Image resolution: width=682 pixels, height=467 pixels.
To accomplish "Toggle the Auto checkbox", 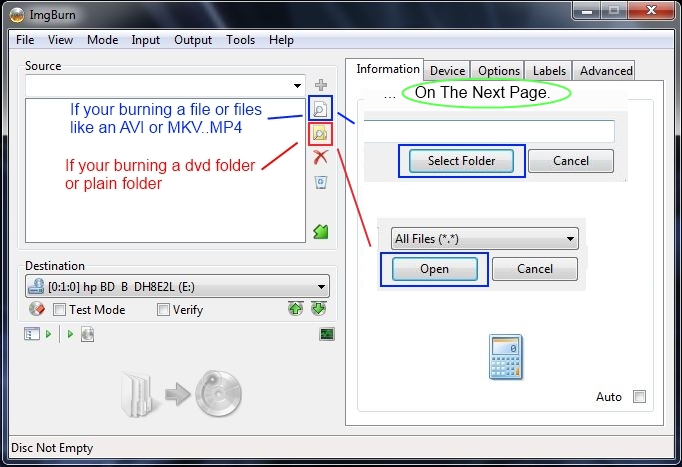I will click(x=639, y=397).
